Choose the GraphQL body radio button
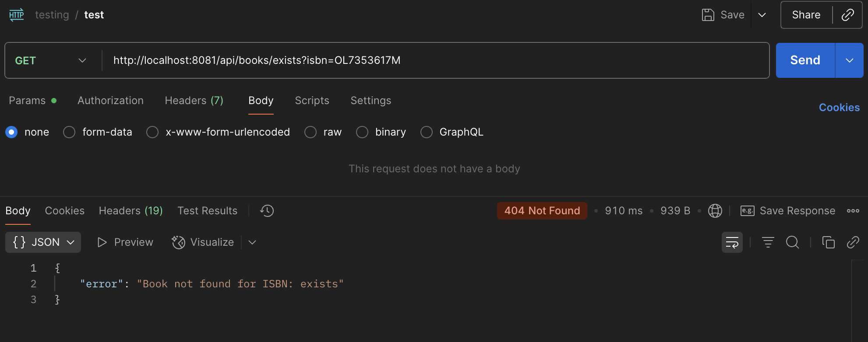Viewport: 868px width, 342px height. click(x=427, y=132)
